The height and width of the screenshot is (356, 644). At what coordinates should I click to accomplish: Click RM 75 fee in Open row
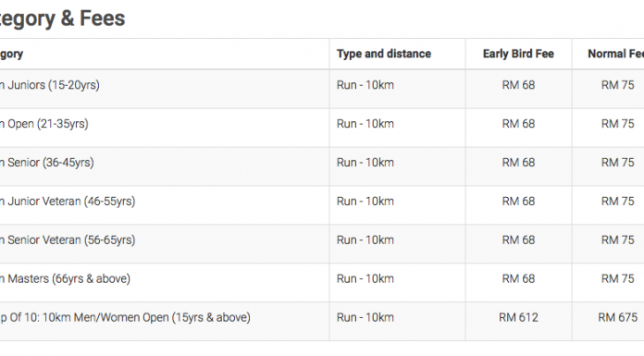pos(618,124)
